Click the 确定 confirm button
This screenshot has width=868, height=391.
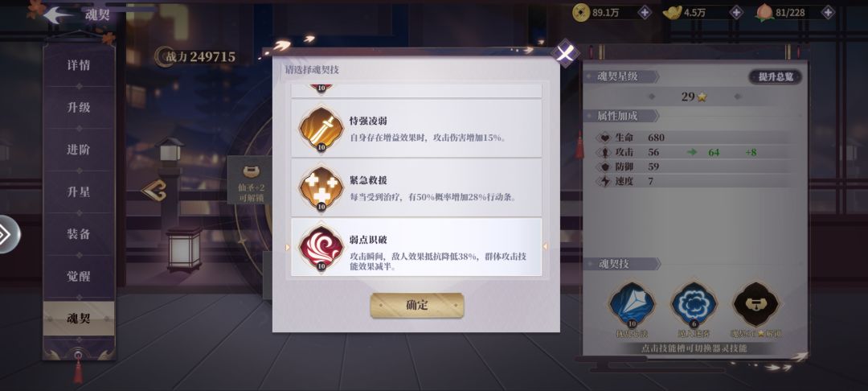pos(417,305)
